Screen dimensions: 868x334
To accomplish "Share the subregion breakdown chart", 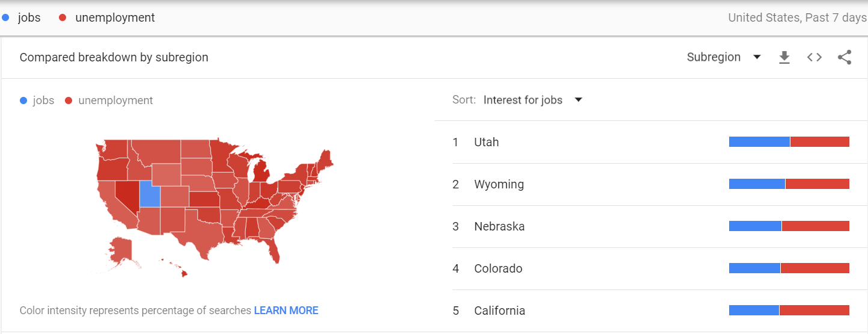I will pyautogui.click(x=845, y=57).
